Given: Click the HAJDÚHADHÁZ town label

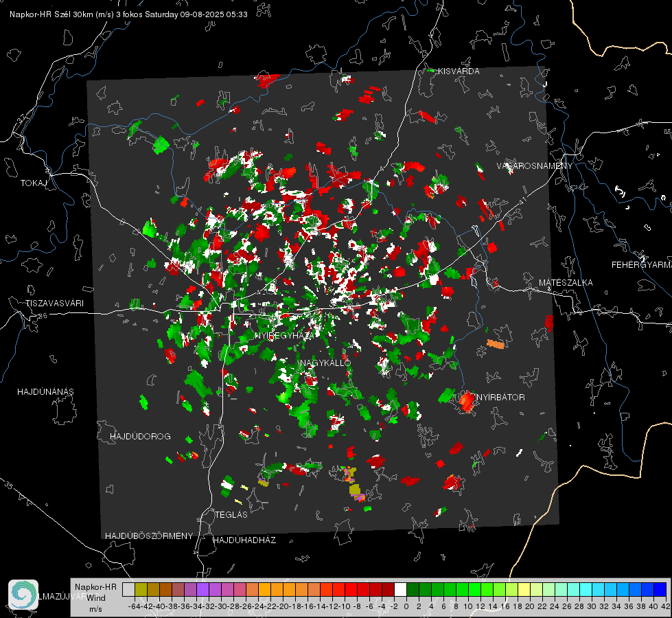Looking at the screenshot, I should click(244, 540).
